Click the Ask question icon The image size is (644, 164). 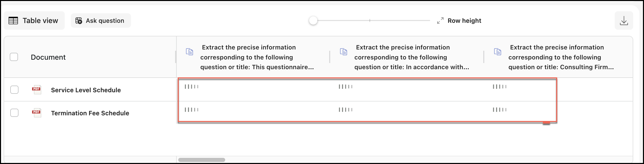(x=79, y=20)
